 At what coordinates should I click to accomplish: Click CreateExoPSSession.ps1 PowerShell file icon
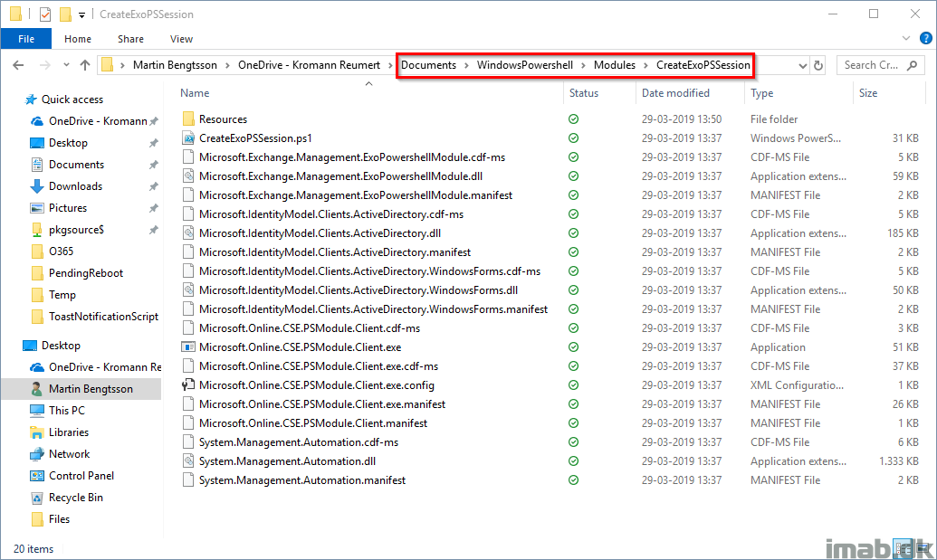188,138
